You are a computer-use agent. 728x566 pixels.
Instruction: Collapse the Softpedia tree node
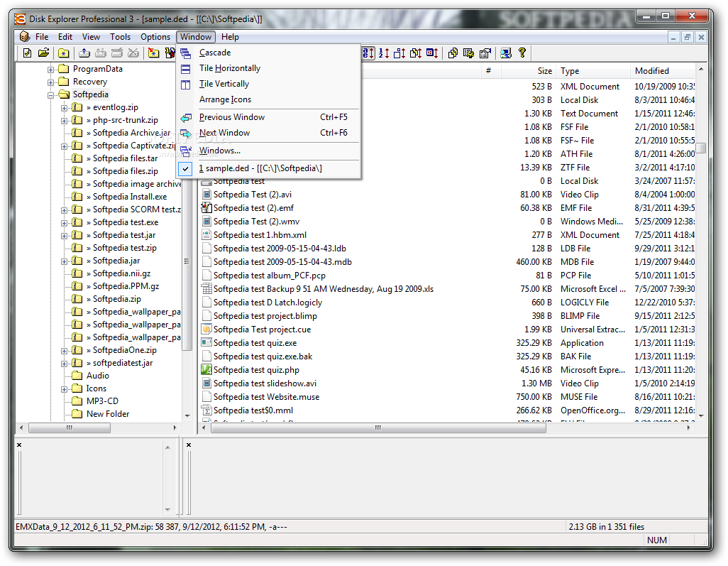[x=50, y=95]
